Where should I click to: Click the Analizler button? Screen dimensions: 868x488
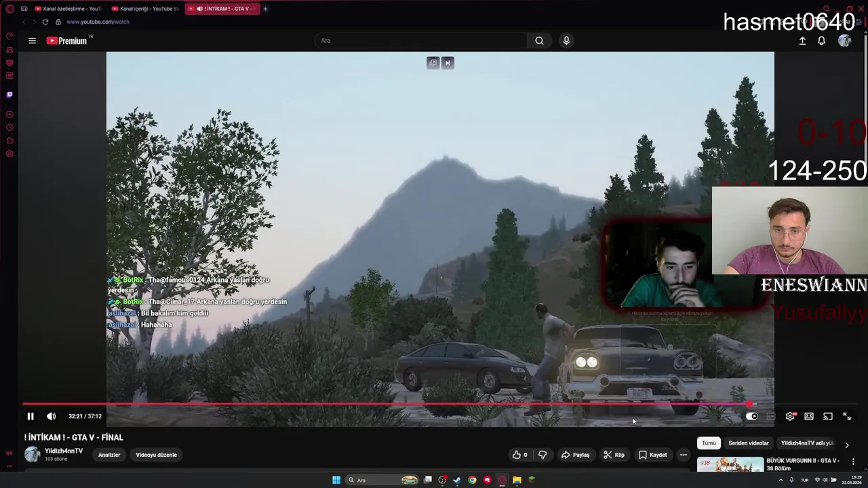pos(109,455)
